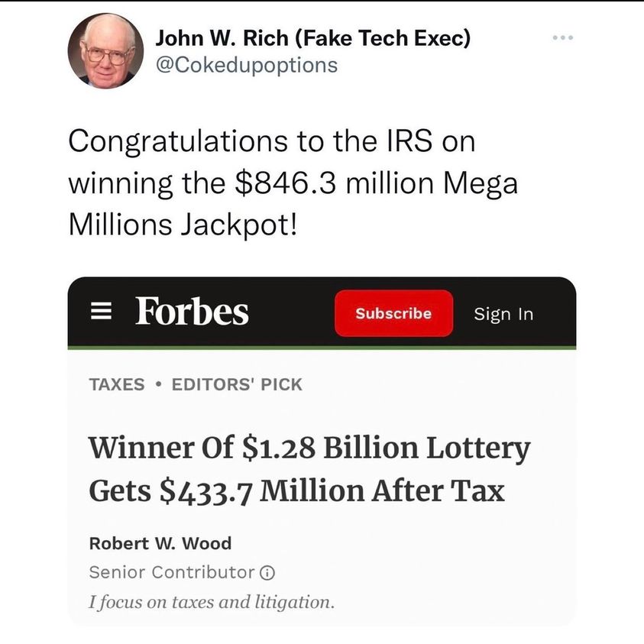644x644 pixels.
Task: Click the Senior Contributor label text
Action: [172, 572]
